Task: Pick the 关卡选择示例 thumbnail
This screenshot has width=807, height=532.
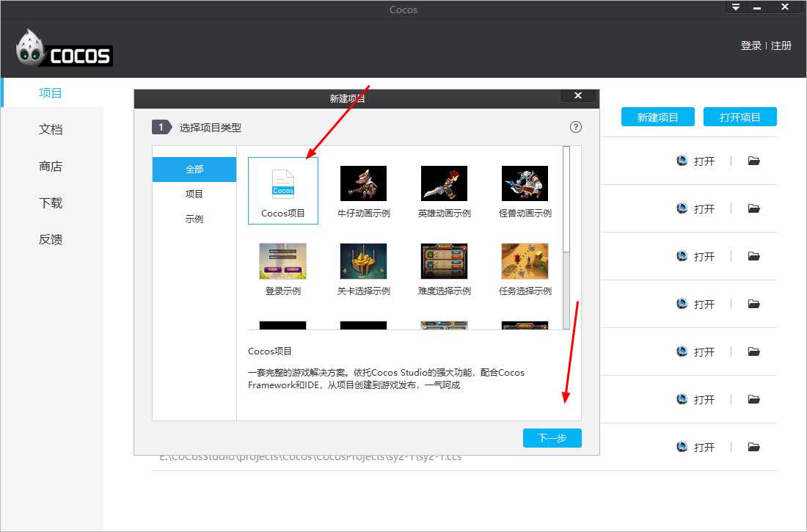Action: tap(363, 261)
